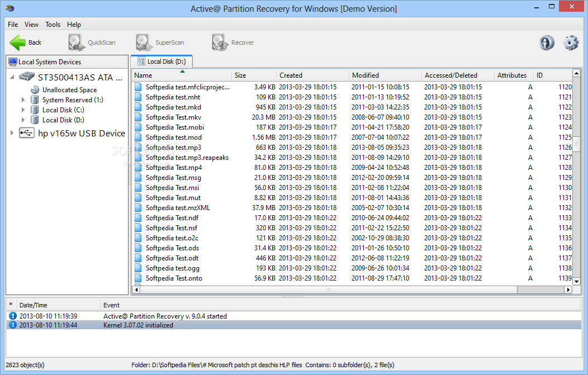Open the info about icon
Viewport: 588px width, 375px height.
click(547, 42)
